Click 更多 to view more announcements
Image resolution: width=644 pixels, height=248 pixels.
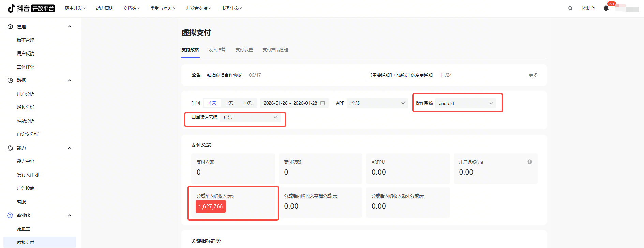coord(533,75)
